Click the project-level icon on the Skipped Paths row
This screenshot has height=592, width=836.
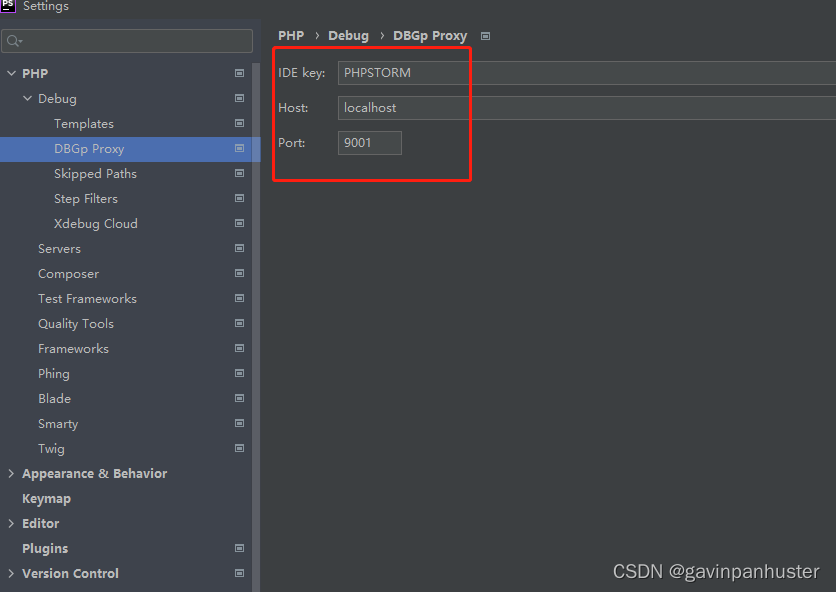(x=239, y=173)
